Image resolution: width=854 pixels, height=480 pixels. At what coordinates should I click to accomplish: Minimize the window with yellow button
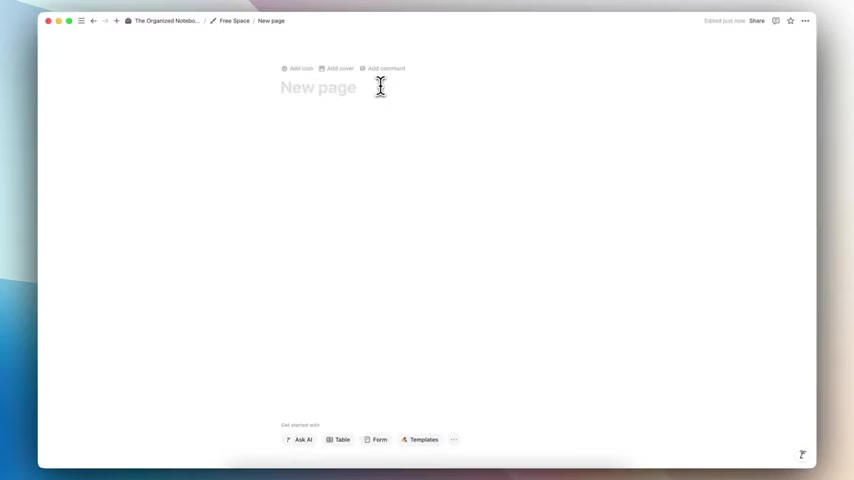coord(59,21)
